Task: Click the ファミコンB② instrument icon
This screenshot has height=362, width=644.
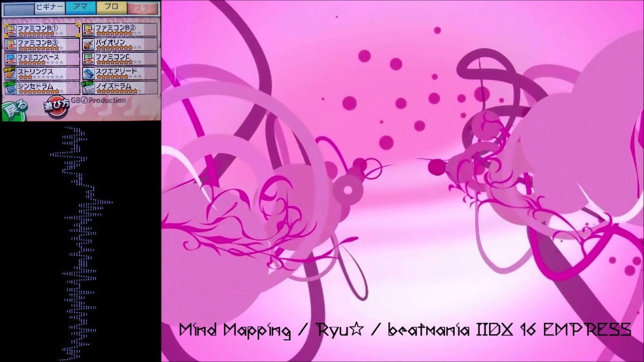Action: 89,30
